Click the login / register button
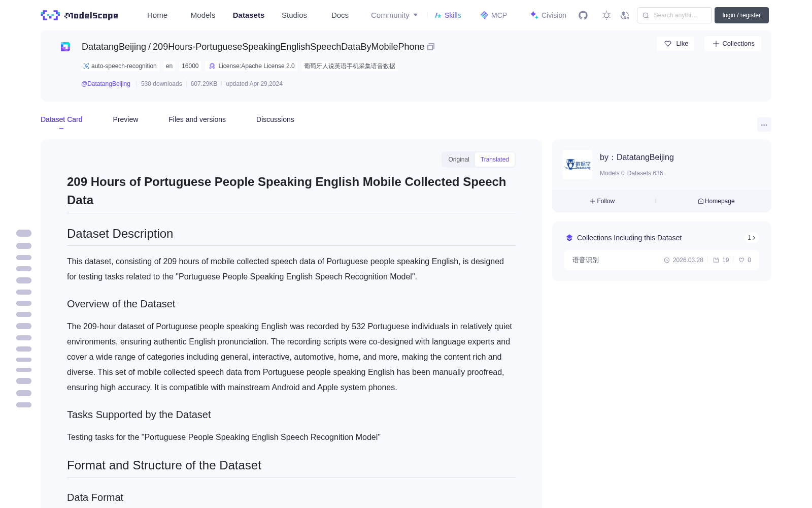 741,15
